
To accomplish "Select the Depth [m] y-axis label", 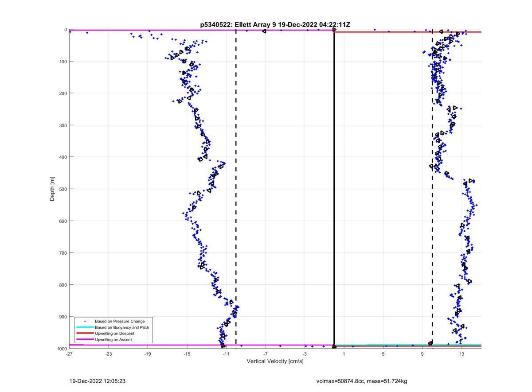I will (x=52, y=189).
